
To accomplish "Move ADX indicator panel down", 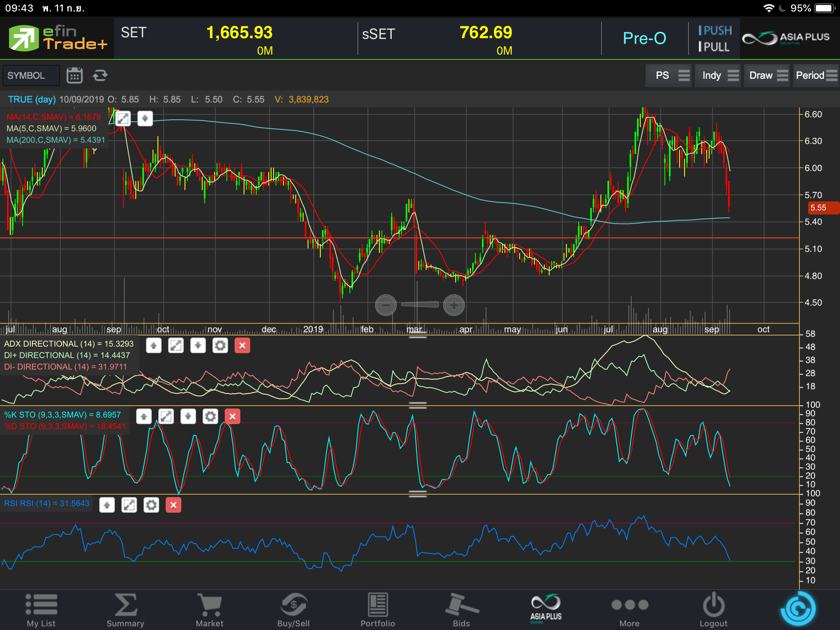I will click(x=198, y=345).
